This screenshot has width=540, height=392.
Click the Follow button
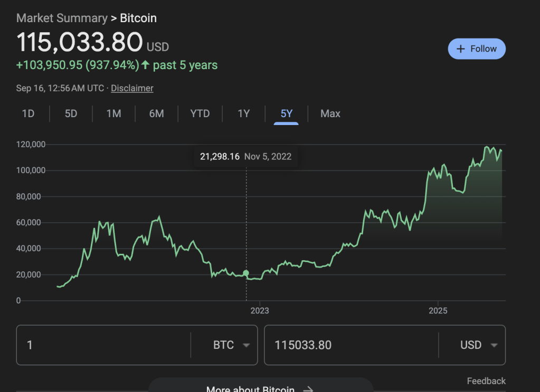tap(477, 49)
